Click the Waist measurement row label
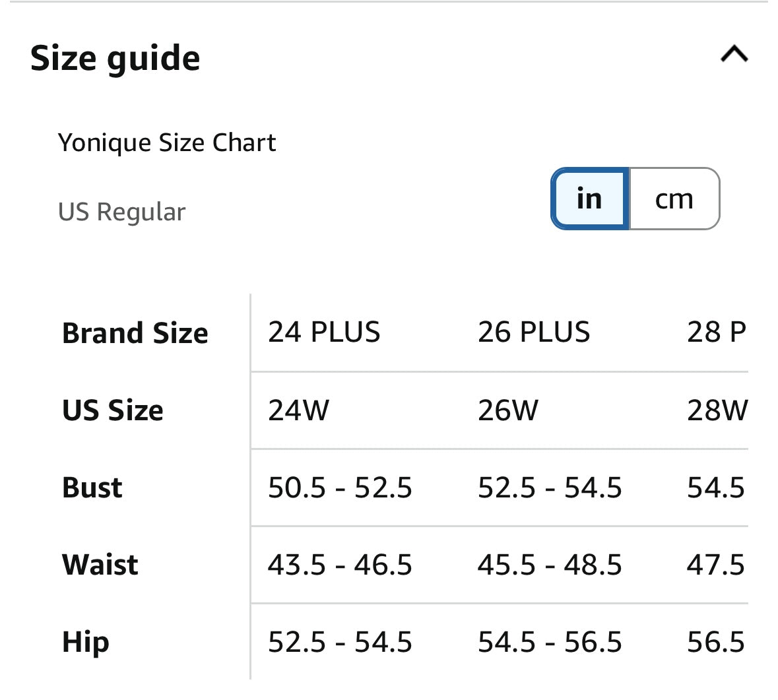This screenshot has width=778, height=700. click(x=100, y=565)
